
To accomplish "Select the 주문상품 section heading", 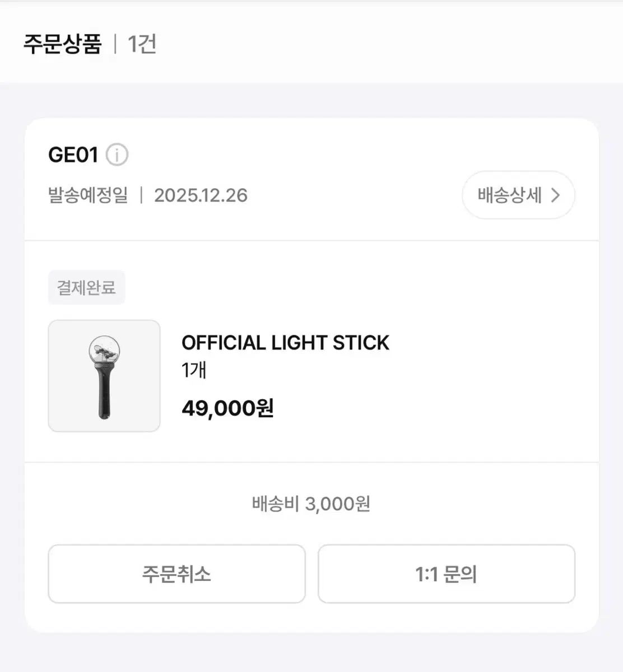I will pyautogui.click(x=62, y=44).
